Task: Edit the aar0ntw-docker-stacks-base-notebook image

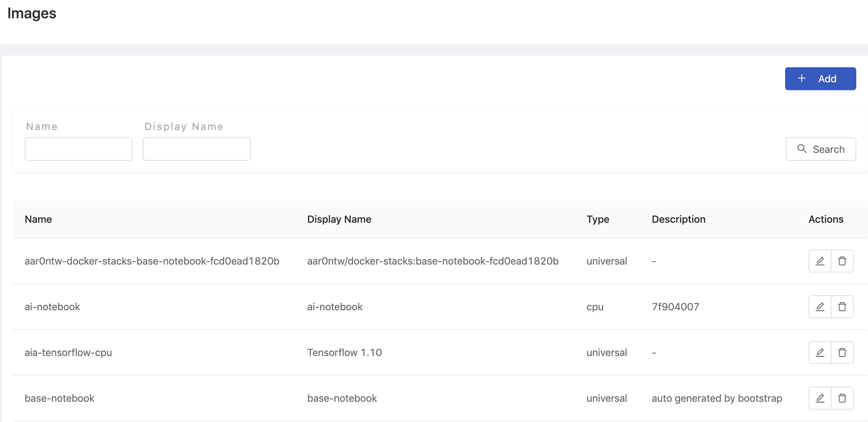Action: click(x=820, y=261)
